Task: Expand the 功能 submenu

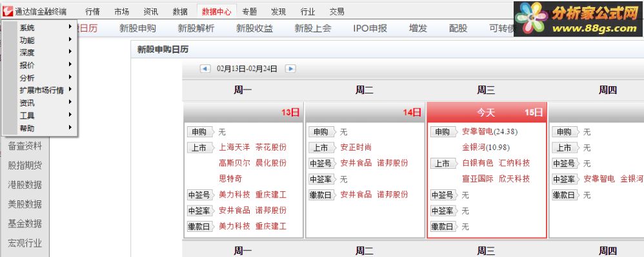Action: click(40, 40)
